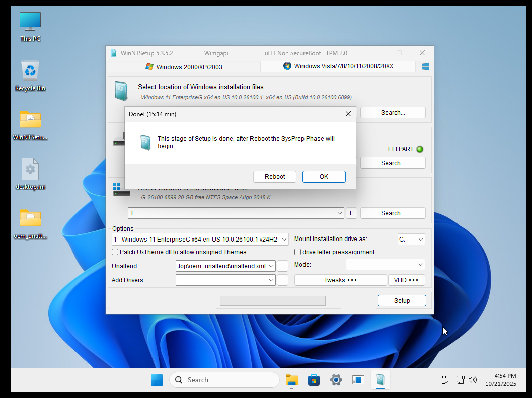532x398 pixels.
Task: Click the volume speaker tray icon
Action: (x=473, y=380)
